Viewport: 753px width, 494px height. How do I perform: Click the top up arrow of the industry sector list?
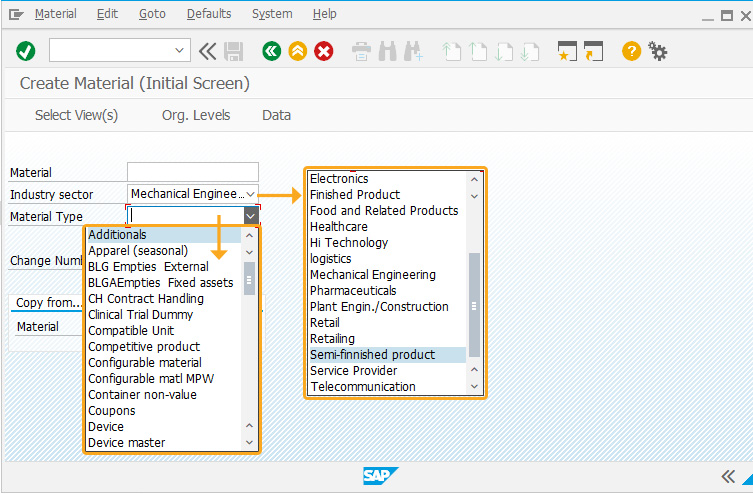[474, 179]
